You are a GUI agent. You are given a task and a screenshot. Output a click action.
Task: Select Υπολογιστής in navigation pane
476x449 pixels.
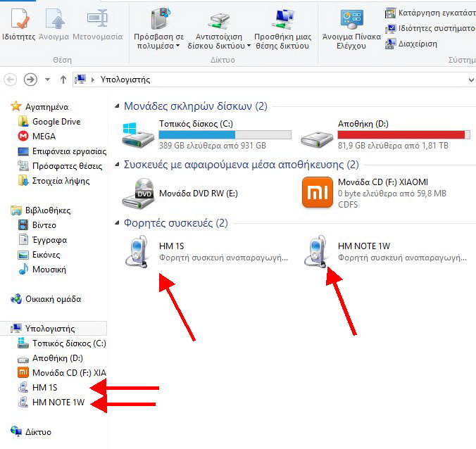[x=54, y=328]
